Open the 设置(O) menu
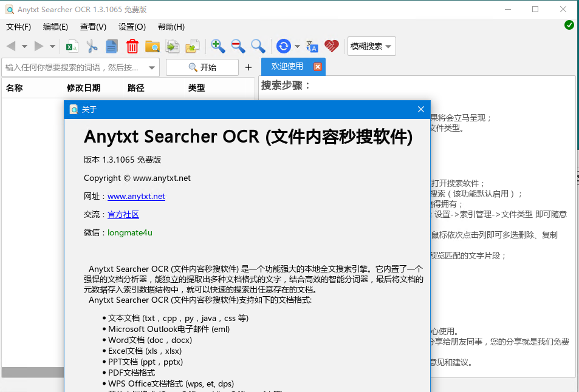This screenshot has width=579, height=392. (132, 27)
